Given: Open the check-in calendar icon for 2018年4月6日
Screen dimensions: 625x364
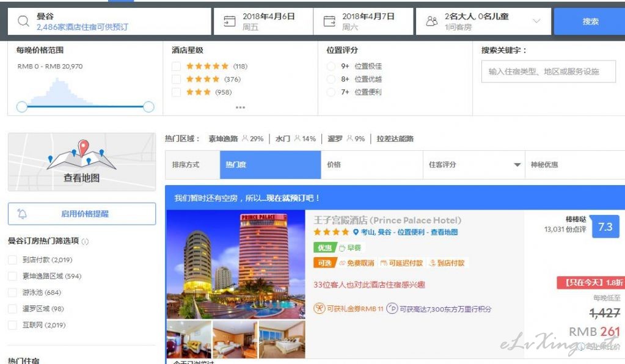Looking at the screenshot, I should 230,21.
